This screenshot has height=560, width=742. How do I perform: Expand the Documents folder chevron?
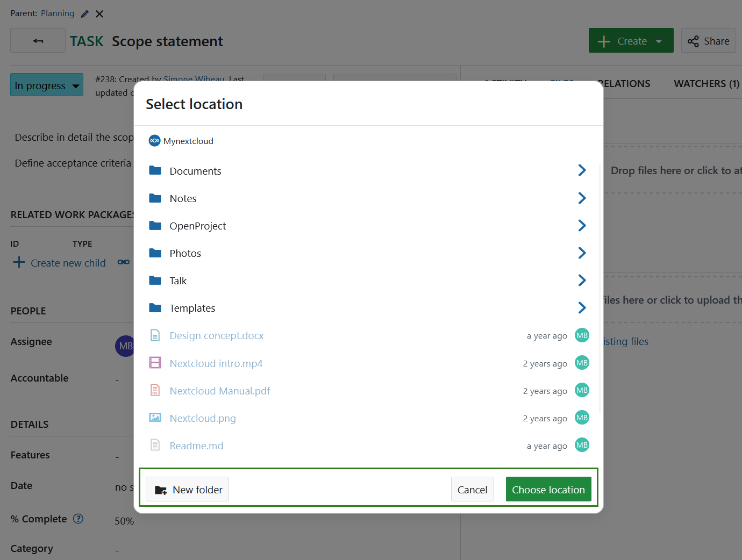point(582,170)
